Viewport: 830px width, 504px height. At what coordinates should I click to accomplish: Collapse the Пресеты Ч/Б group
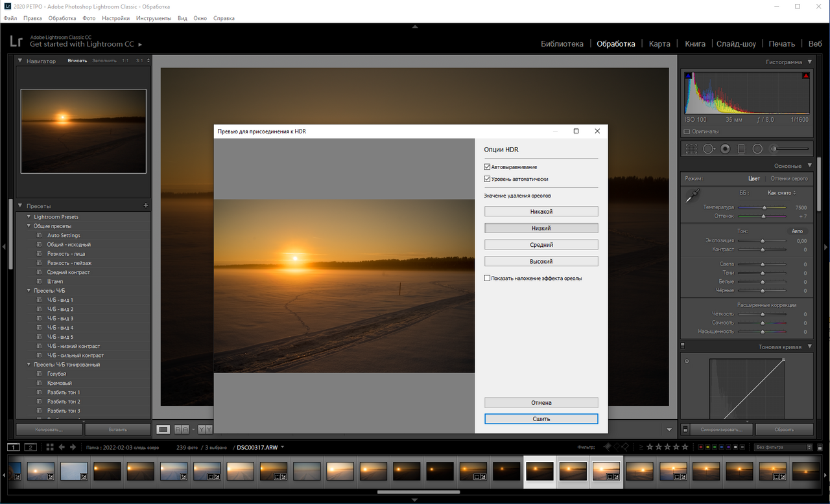[29, 290]
